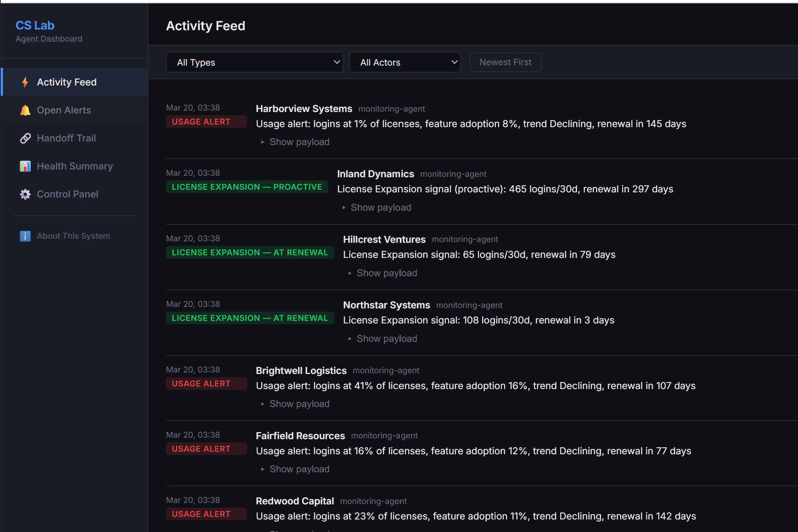Image resolution: width=798 pixels, height=532 pixels.
Task: Click the 465 logins/30d expansion signal message
Action: [x=505, y=189]
